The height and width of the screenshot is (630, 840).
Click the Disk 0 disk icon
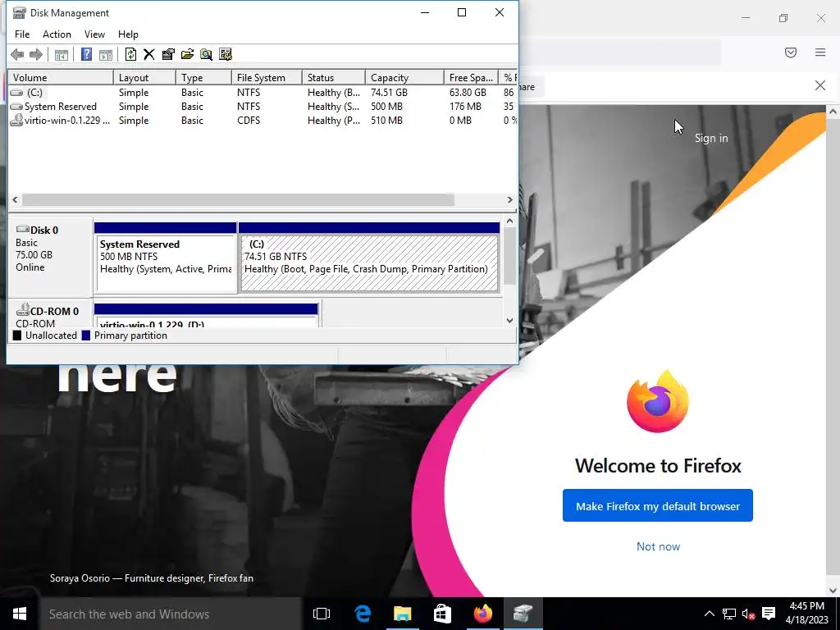pos(22,230)
